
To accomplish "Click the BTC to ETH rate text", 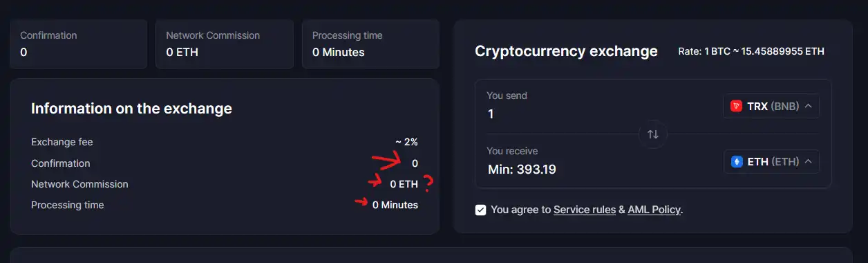I will [x=751, y=51].
